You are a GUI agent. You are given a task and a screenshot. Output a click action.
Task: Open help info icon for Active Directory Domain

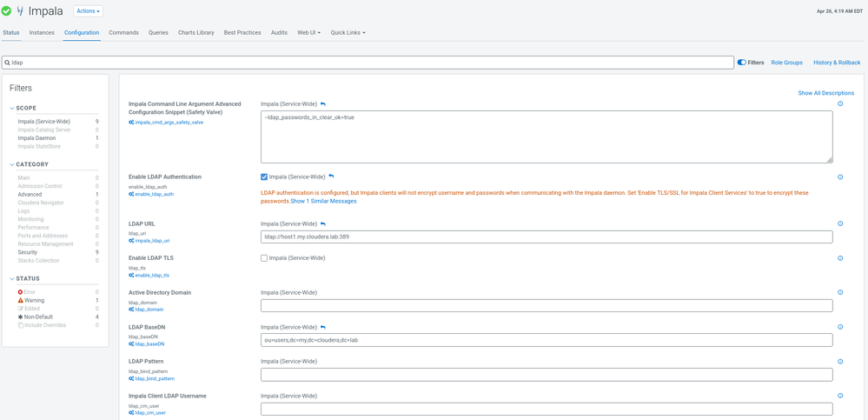point(840,292)
